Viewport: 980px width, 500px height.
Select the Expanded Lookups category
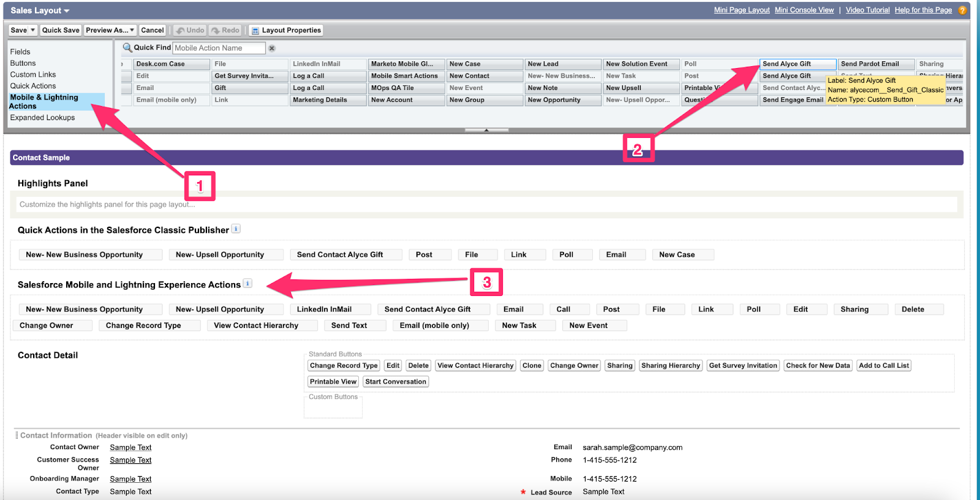coord(43,118)
